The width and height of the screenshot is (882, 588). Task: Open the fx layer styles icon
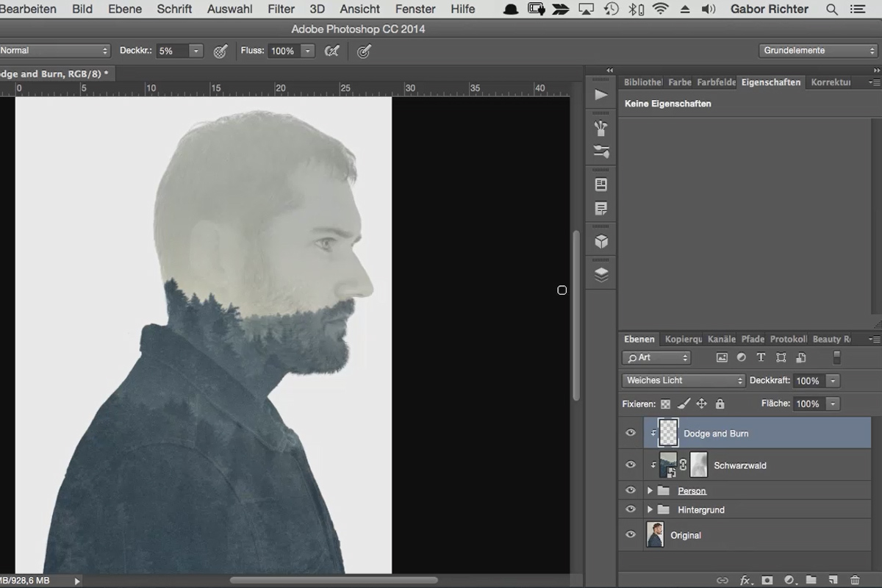745,580
